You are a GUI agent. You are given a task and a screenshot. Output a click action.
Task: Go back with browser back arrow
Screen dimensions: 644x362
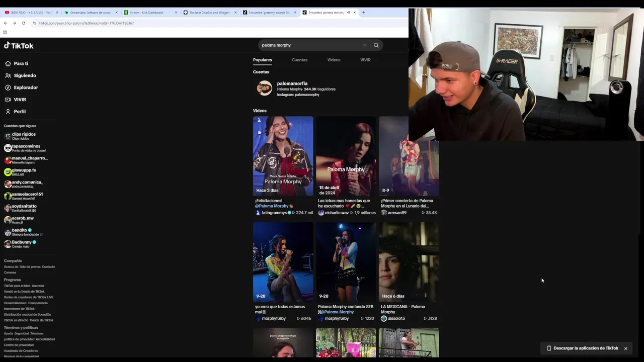click(x=5, y=23)
